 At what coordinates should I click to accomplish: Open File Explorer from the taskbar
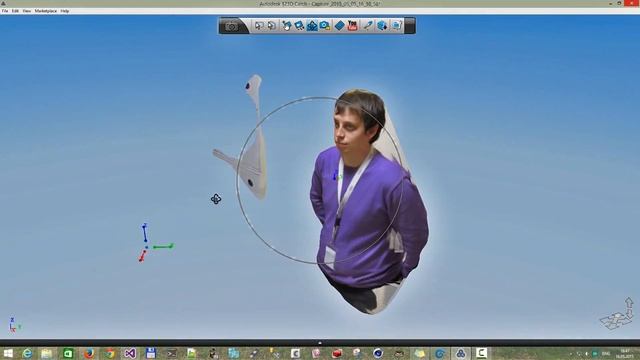tap(47, 353)
